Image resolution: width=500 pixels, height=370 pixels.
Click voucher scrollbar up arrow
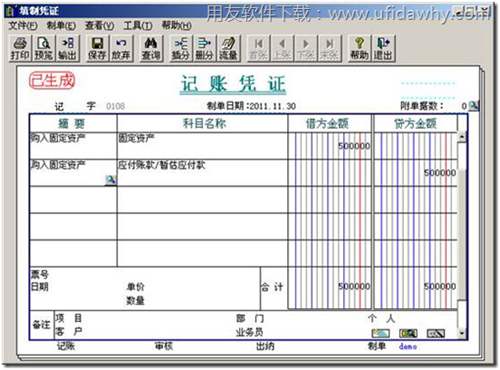(462, 137)
